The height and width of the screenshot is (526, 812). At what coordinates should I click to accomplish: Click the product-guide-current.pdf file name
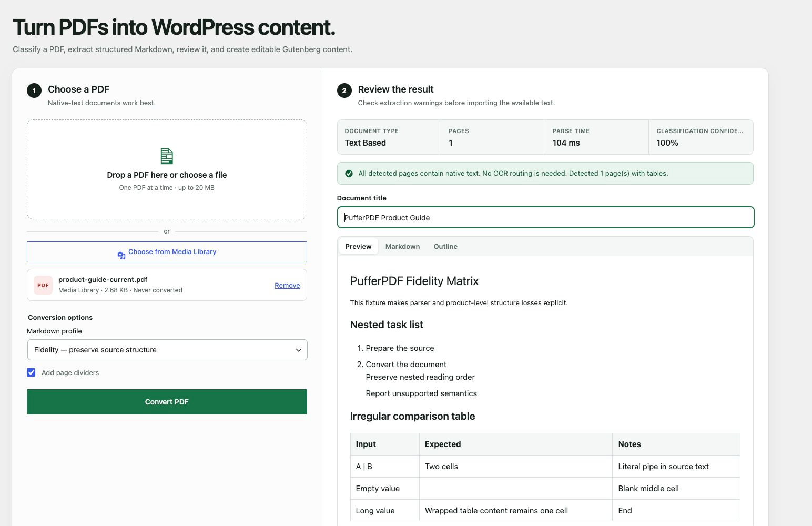pyautogui.click(x=103, y=279)
